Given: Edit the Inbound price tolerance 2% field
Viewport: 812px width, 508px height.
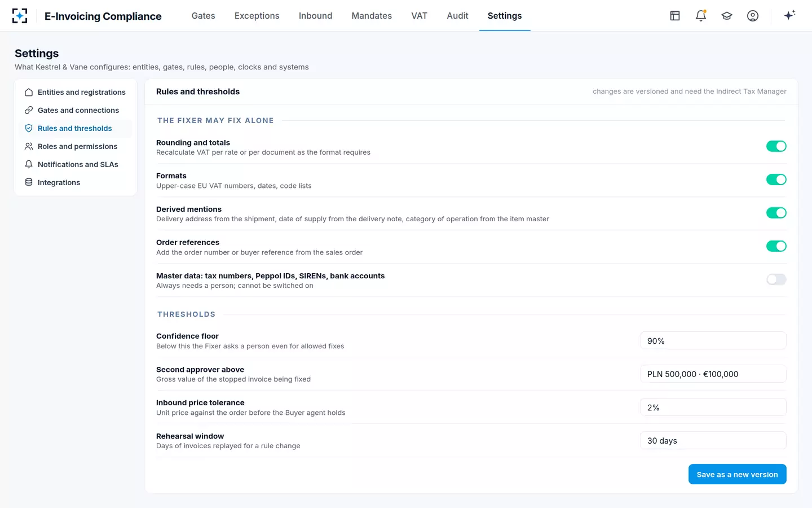Looking at the screenshot, I should pyautogui.click(x=713, y=408).
